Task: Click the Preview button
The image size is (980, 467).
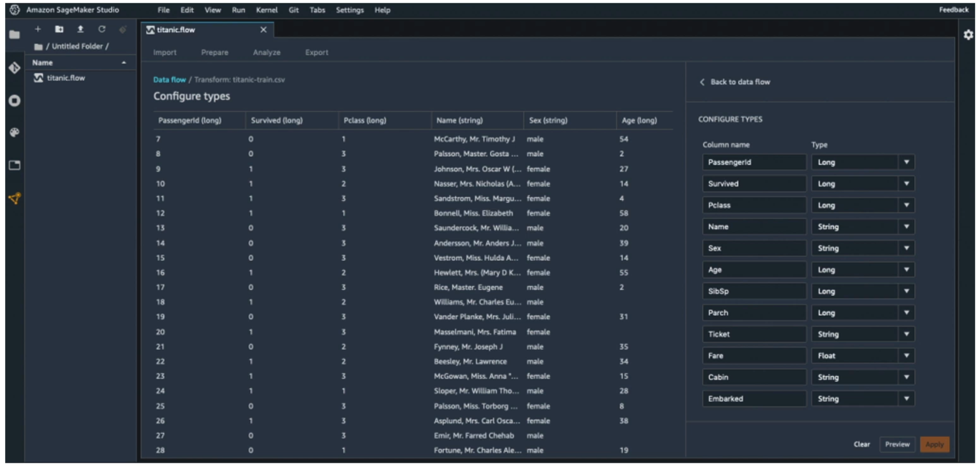Action: [x=897, y=444]
